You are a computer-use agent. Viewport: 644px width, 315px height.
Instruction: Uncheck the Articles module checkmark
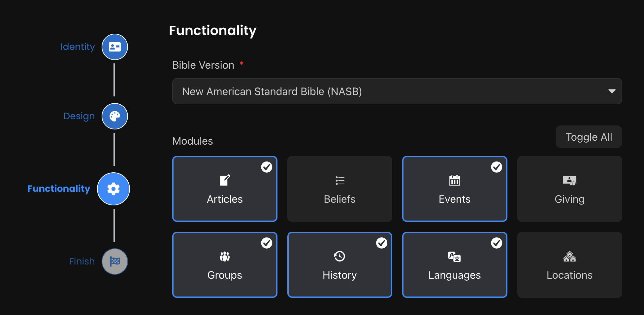click(x=267, y=167)
